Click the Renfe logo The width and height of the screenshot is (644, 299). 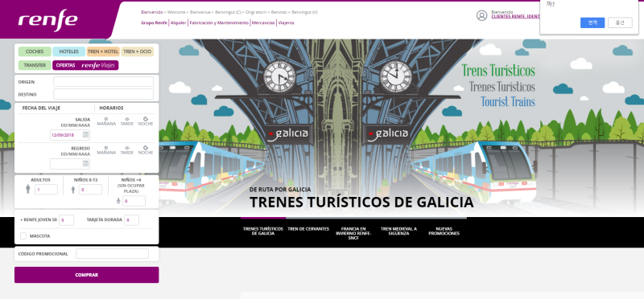[x=47, y=20]
